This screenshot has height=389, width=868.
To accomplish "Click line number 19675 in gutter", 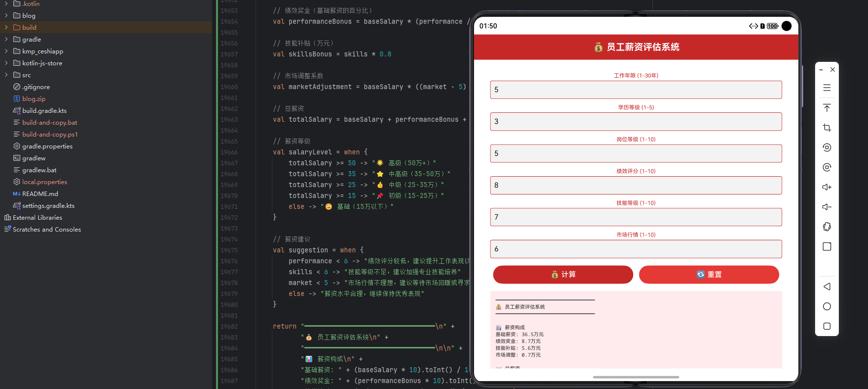I will (x=229, y=250).
